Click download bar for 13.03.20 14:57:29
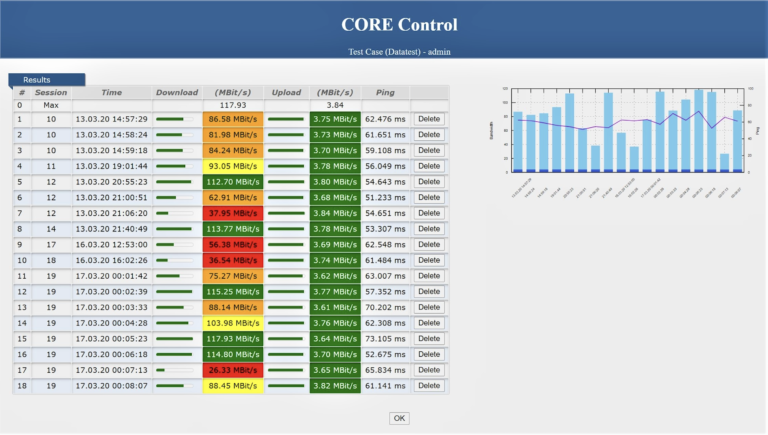This screenshot has width=768, height=435. (x=174, y=119)
